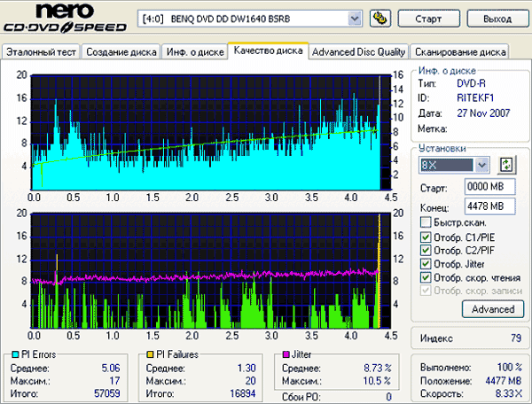The height and width of the screenshot is (404, 532).
Task: Click the Выход button
Action: (497, 19)
